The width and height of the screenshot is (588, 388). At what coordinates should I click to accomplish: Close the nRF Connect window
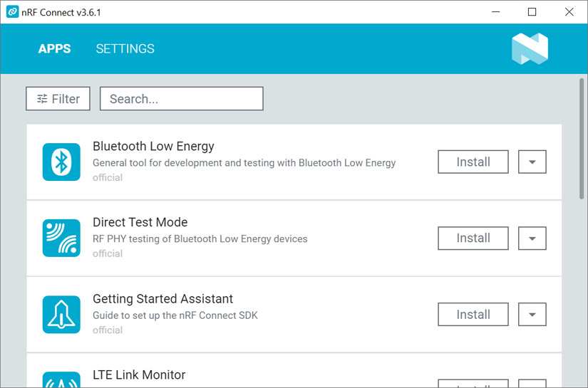click(x=569, y=12)
